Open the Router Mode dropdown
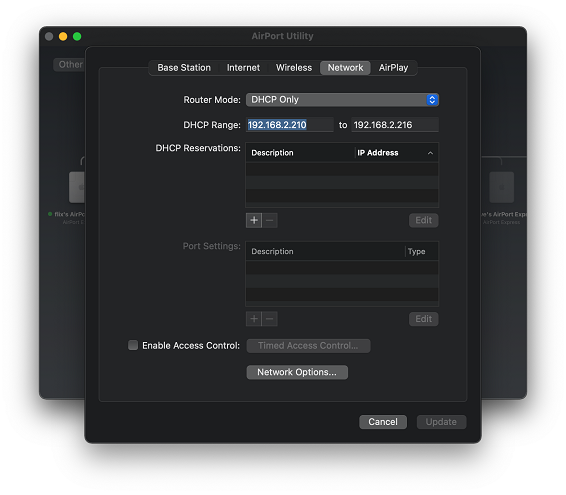Screen dimensions: 566x495 [x=342, y=100]
